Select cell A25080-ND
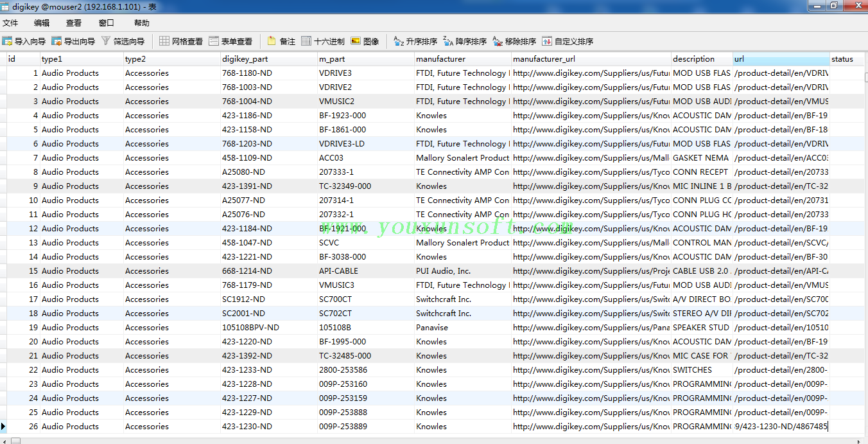 pyautogui.click(x=269, y=172)
